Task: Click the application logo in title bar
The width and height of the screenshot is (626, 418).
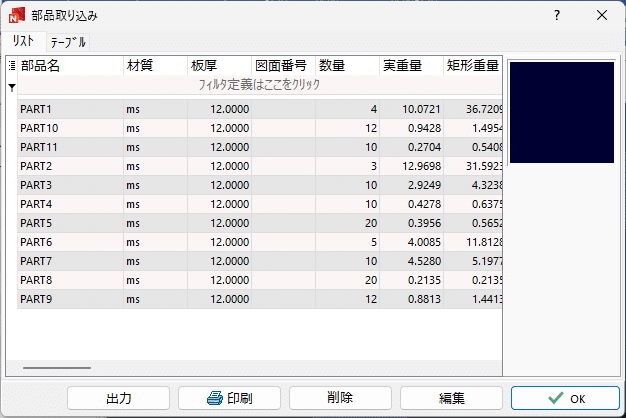Action: click(17, 15)
